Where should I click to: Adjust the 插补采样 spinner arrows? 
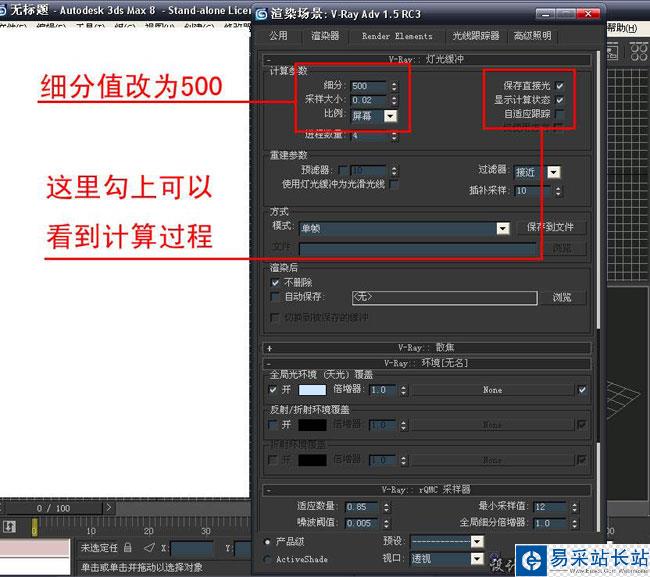[558, 191]
